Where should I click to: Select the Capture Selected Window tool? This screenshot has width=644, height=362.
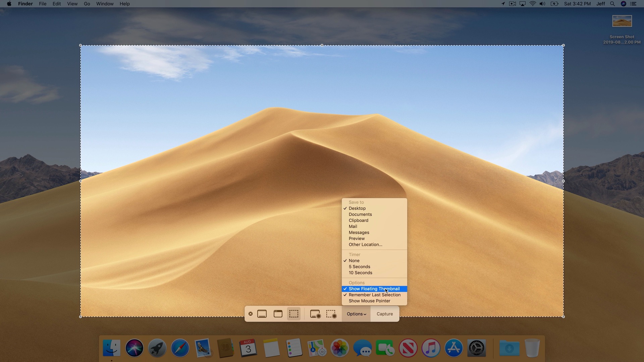point(277,314)
